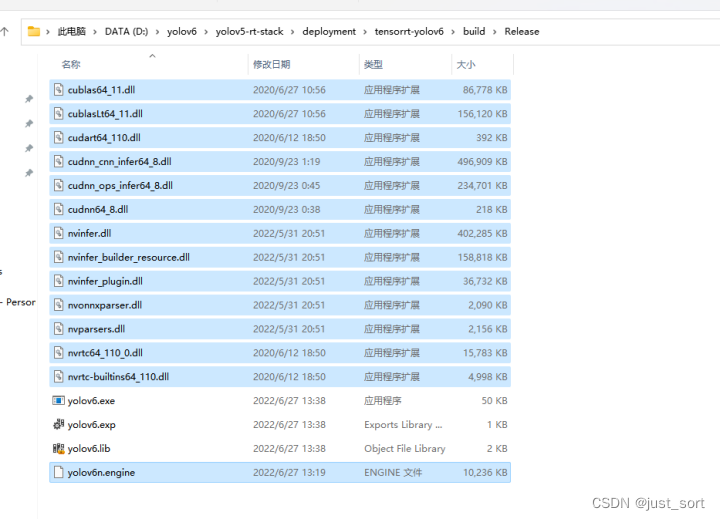Select the nvinfer.dll file icon
The width and height of the screenshot is (720, 520).
coord(58,233)
